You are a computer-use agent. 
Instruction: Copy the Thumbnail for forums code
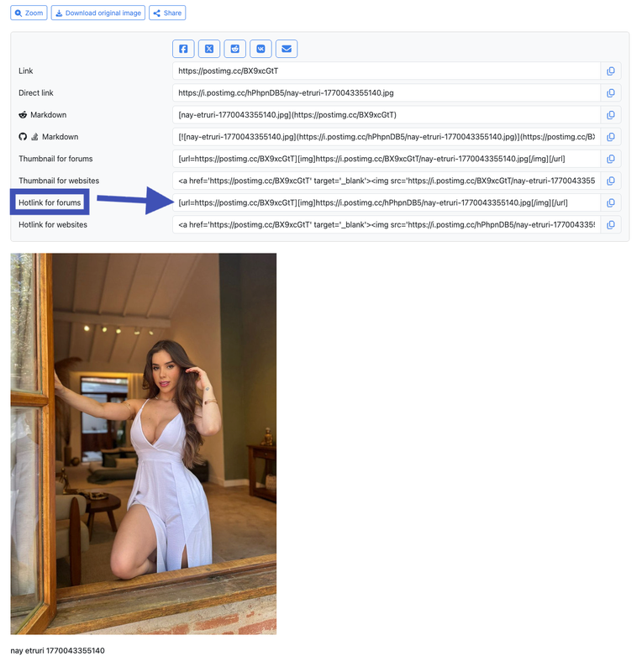pos(611,159)
